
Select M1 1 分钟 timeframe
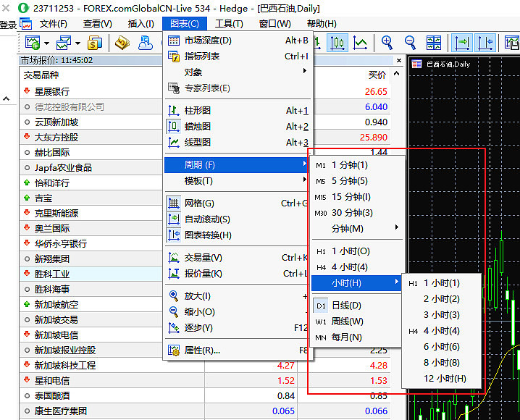pos(357,165)
